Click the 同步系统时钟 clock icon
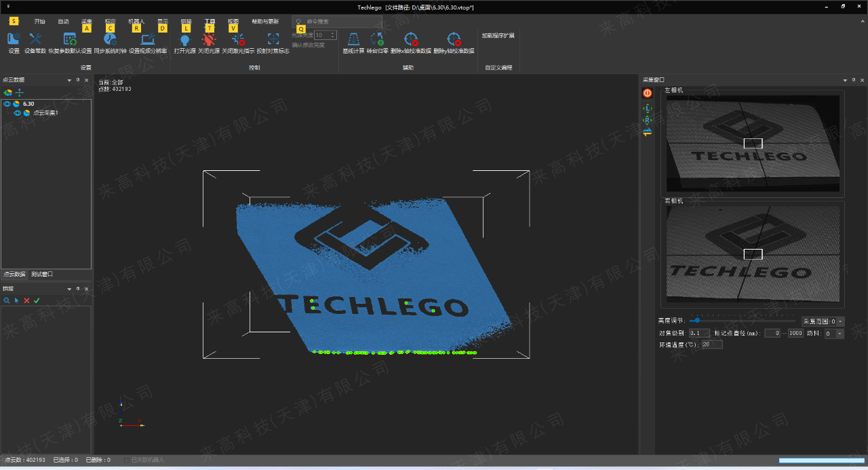Image resolution: width=868 pixels, height=470 pixels. click(x=110, y=40)
